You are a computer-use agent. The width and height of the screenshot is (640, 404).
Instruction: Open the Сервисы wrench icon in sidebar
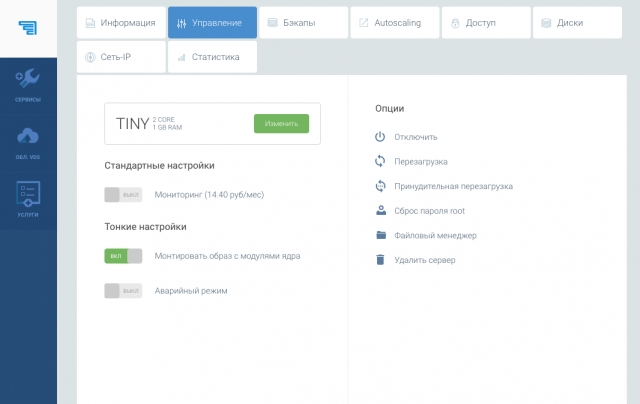(28, 78)
